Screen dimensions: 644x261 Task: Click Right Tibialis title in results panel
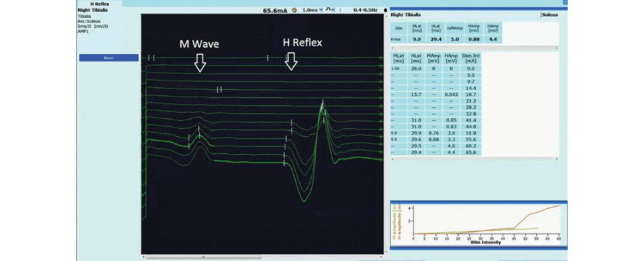pos(405,15)
